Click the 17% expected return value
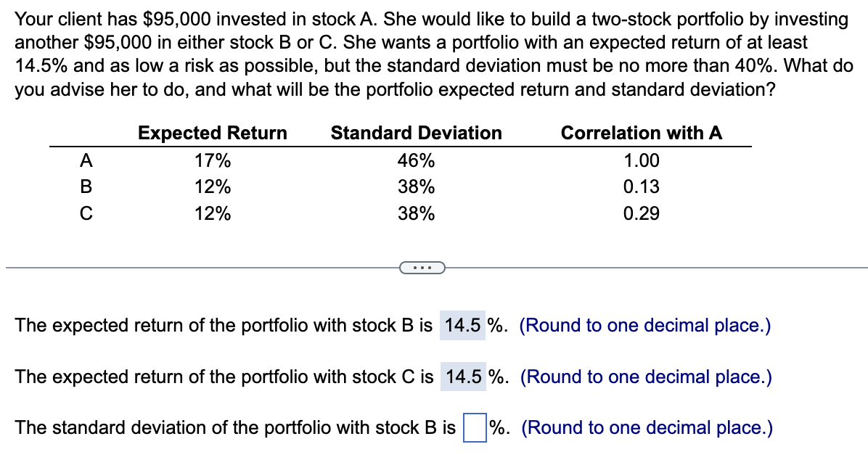868x460 pixels. [x=213, y=160]
